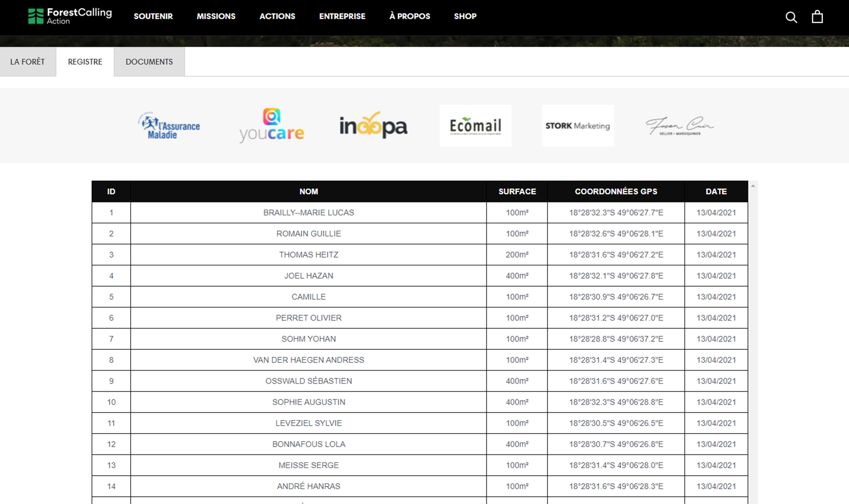
Task: Open the SOUTENIR menu
Action: [153, 16]
